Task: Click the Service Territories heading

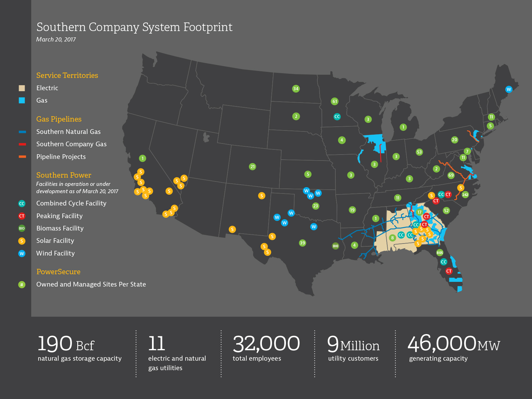Action: pyautogui.click(x=67, y=75)
